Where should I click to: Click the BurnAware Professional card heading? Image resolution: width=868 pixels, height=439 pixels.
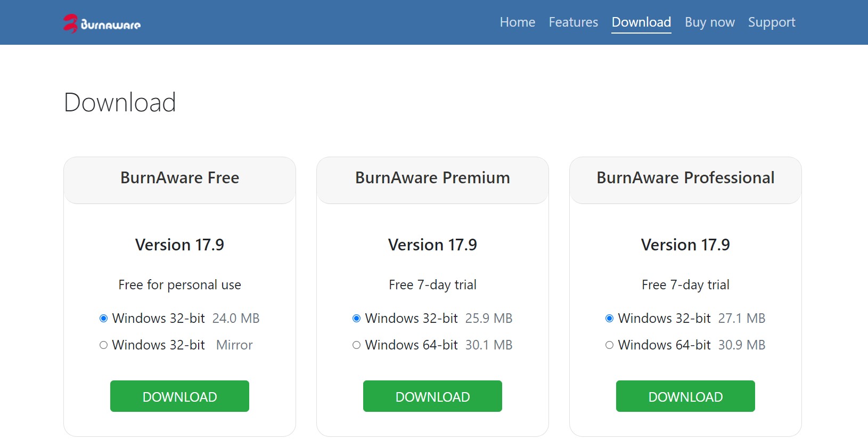point(685,178)
